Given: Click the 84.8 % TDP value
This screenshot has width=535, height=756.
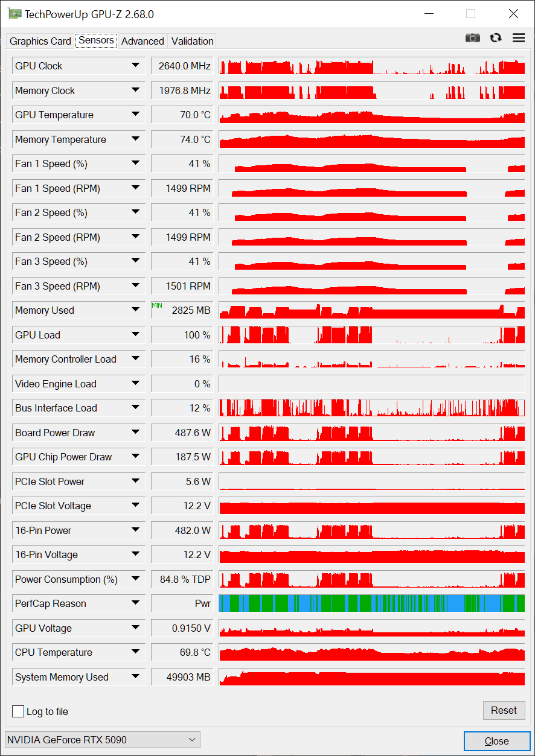Looking at the screenshot, I should 182,579.
